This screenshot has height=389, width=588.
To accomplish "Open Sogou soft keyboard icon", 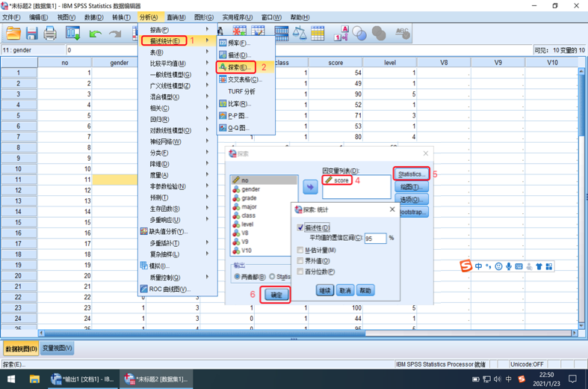I will [x=519, y=266].
